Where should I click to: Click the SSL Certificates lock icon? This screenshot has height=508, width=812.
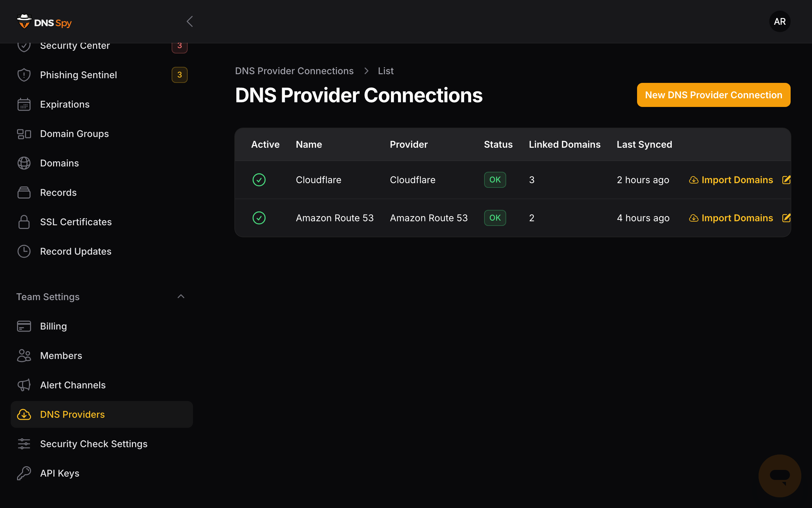pos(24,222)
